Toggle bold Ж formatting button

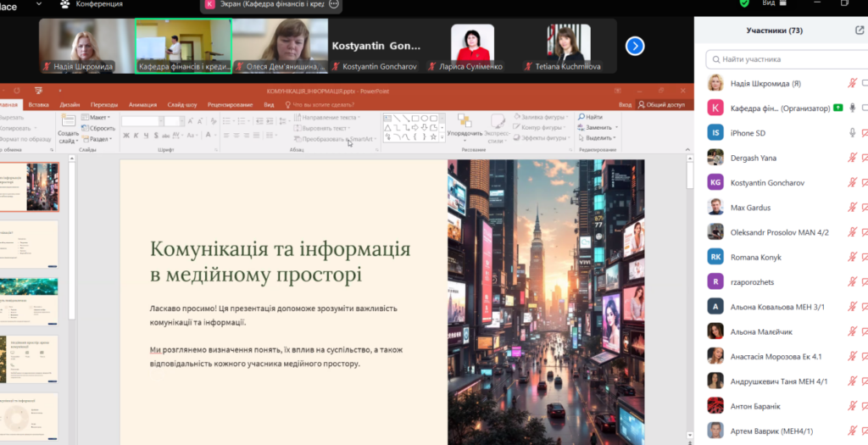tap(126, 135)
